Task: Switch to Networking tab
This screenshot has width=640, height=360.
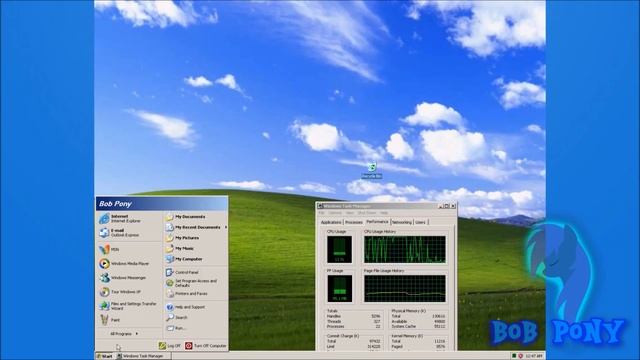Action: [x=402, y=222]
